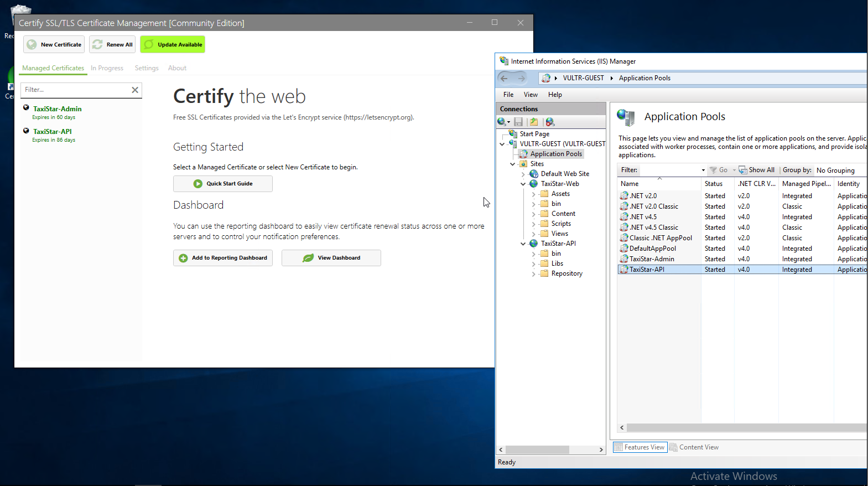Screen dimensions: 868x486
Task: Click the TaxiStar-Admin application pool icon
Action: pos(624,259)
